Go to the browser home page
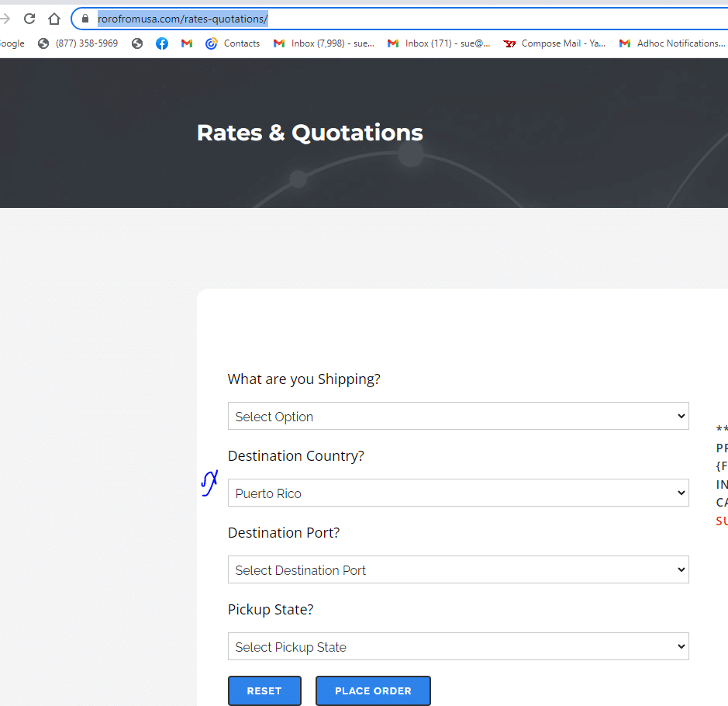 click(x=54, y=19)
